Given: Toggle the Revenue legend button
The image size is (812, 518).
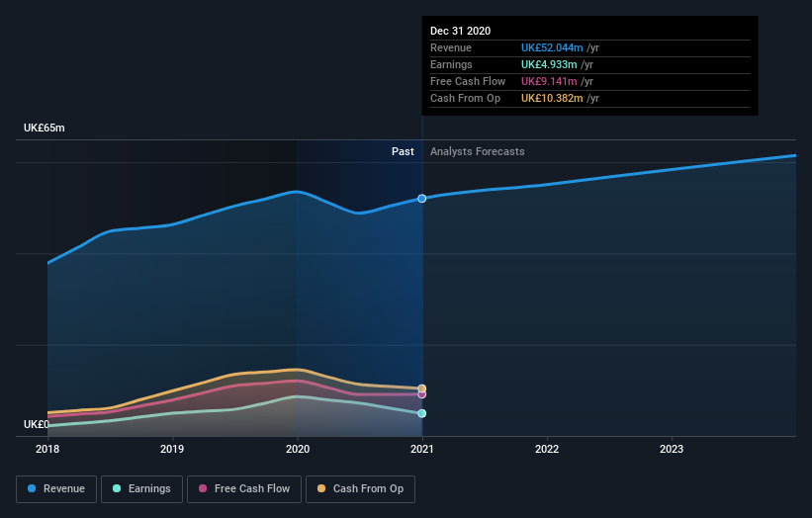Looking at the screenshot, I should 56,489.
